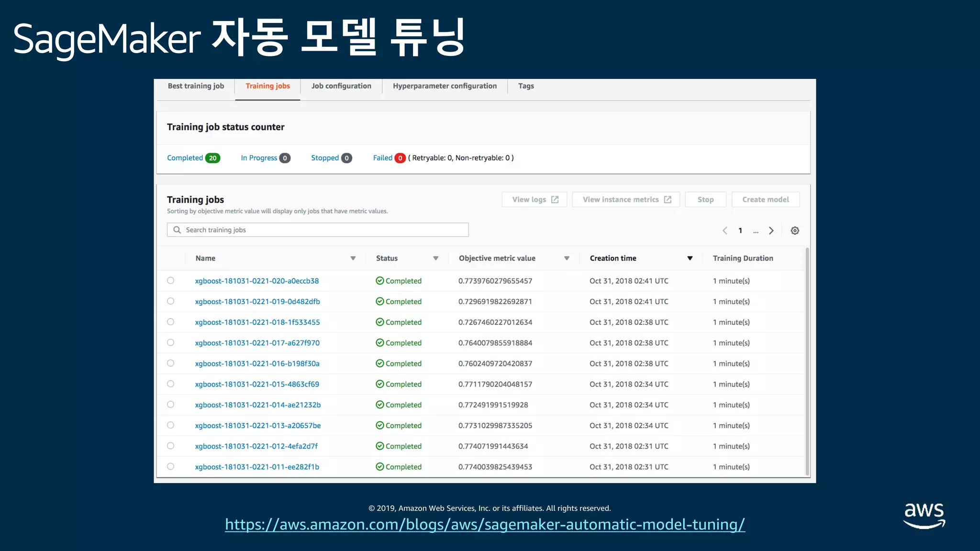The height and width of the screenshot is (551, 980).
Task: Filter by In Progress status link
Action: pyautogui.click(x=259, y=158)
